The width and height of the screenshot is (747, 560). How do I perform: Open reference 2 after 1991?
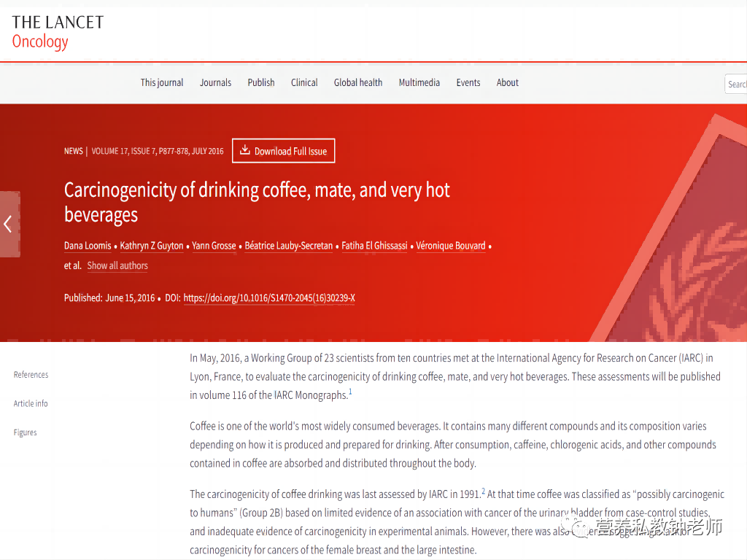click(x=484, y=491)
